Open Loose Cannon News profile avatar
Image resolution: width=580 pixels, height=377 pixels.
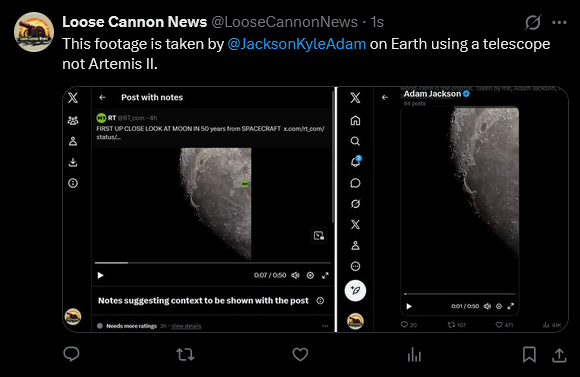click(x=34, y=32)
